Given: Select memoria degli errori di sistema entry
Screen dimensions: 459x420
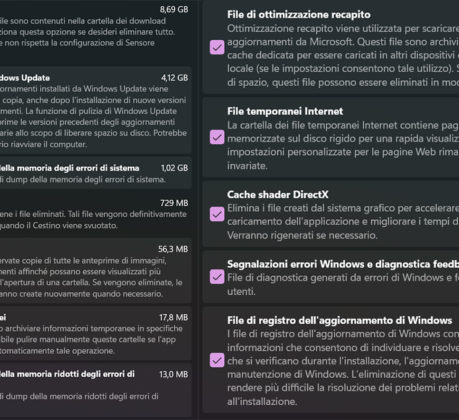Looking at the screenshot, I should [x=70, y=168].
